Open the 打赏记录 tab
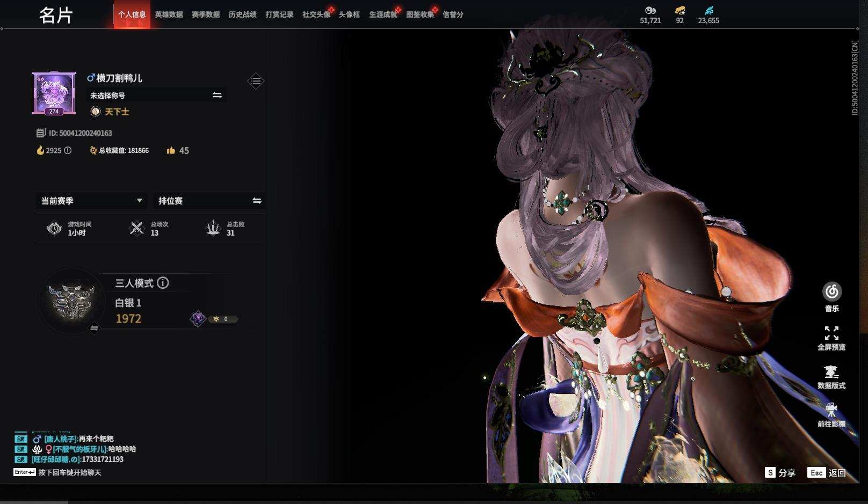The height and width of the screenshot is (504, 868). pyautogui.click(x=279, y=14)
